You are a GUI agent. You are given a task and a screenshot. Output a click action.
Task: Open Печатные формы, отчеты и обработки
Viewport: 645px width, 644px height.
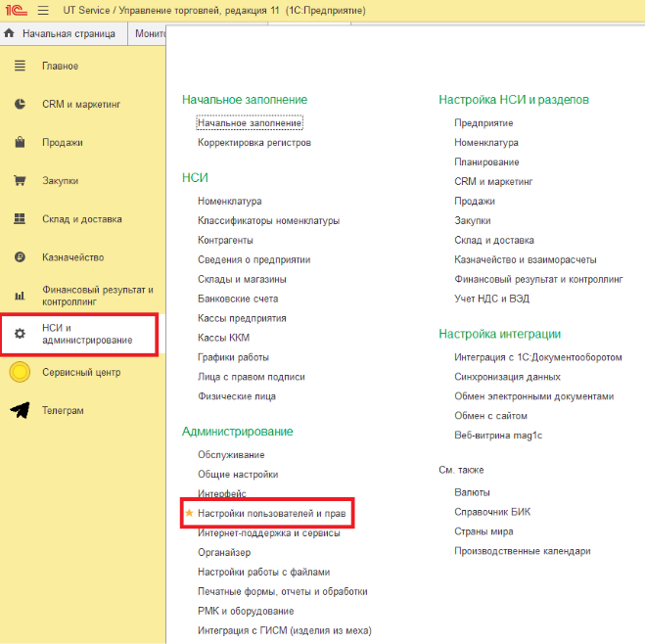pyautogui.click(x=282, y=591)
